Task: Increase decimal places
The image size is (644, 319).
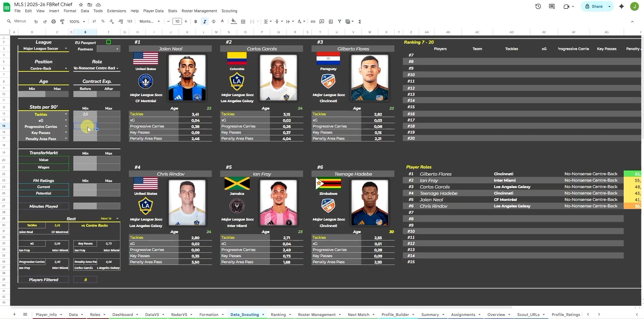Action: [x=121, y=21]
